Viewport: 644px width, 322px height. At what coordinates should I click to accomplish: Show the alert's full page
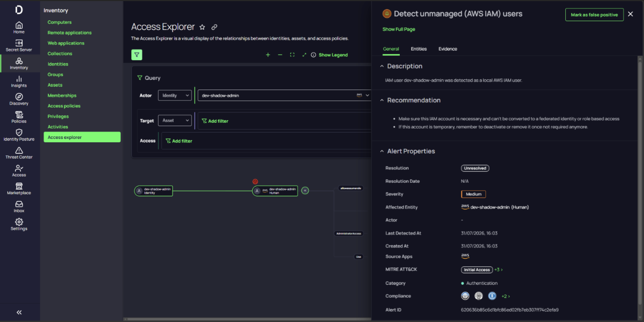[399, 29]
